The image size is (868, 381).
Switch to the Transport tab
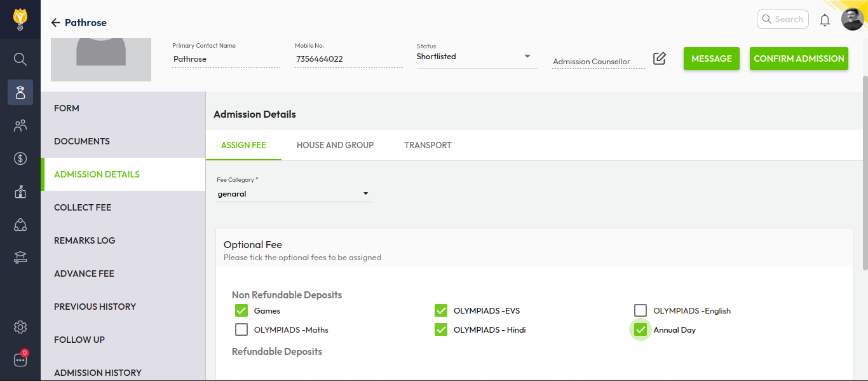coord(428,145)
